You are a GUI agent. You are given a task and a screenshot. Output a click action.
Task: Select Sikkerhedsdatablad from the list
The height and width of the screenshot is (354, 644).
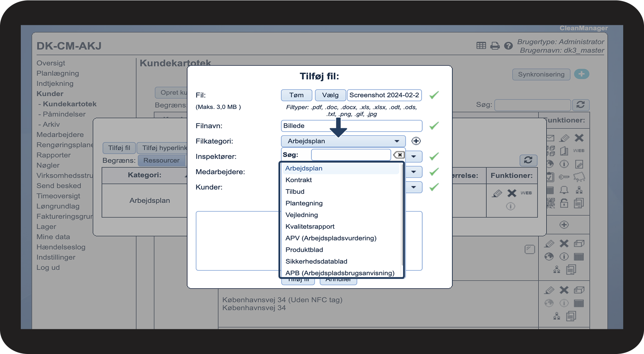point(316,261)
